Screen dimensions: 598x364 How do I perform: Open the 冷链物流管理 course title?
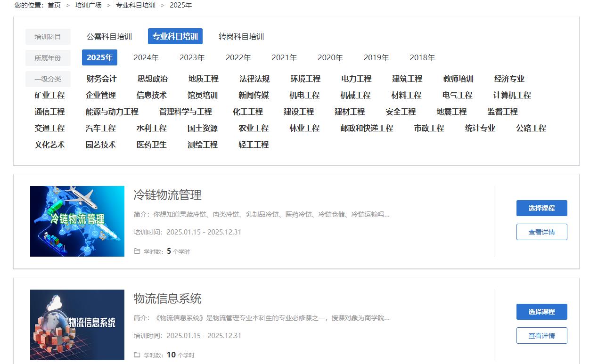[167, 195]
